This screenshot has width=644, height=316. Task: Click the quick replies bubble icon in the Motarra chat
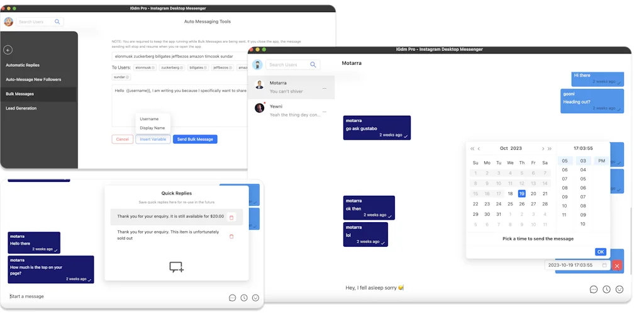[594, 290]
